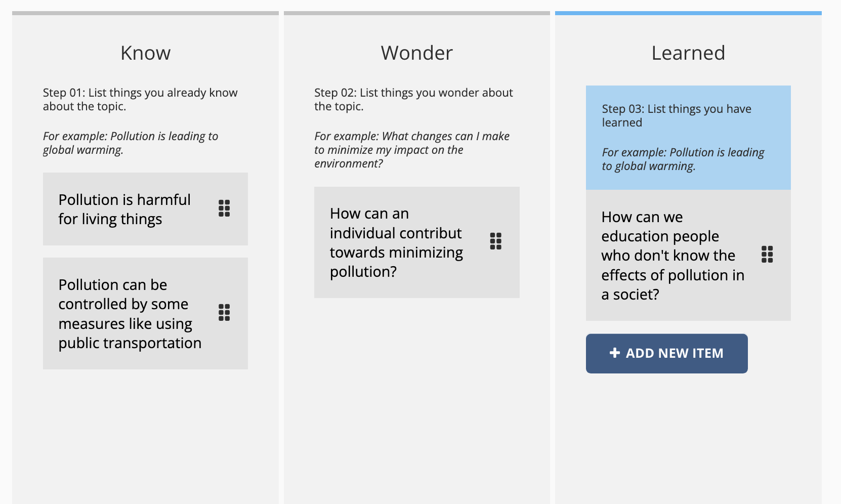Click the Step 03 instruction text in blue box

[676, 115]
